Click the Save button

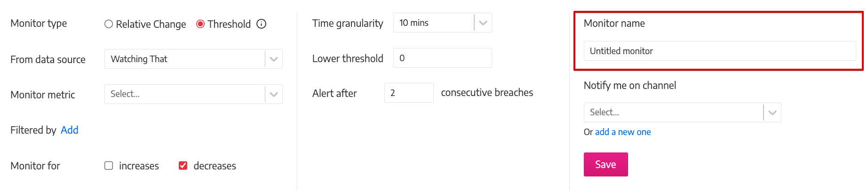pyautogui.click(x=605, y=164)
